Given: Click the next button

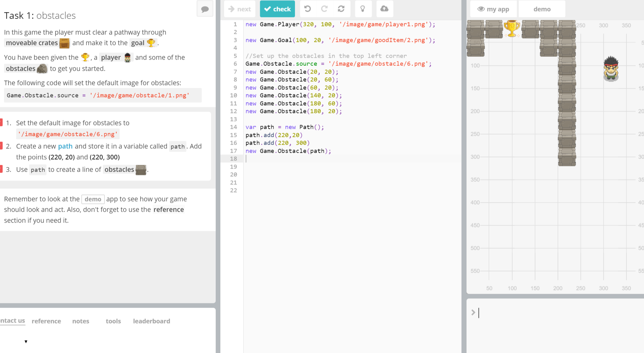Looking at the screenshot, I should pos(240,9).
